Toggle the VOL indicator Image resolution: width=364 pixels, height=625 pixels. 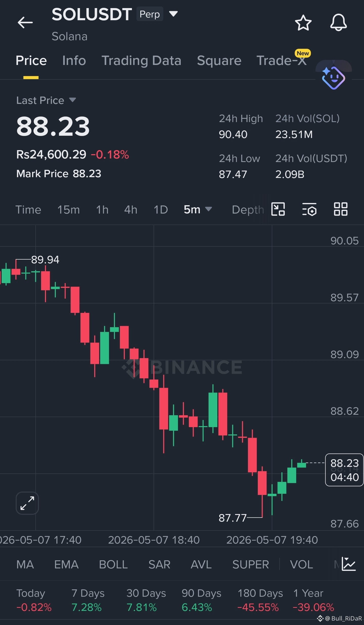(301, 564)
